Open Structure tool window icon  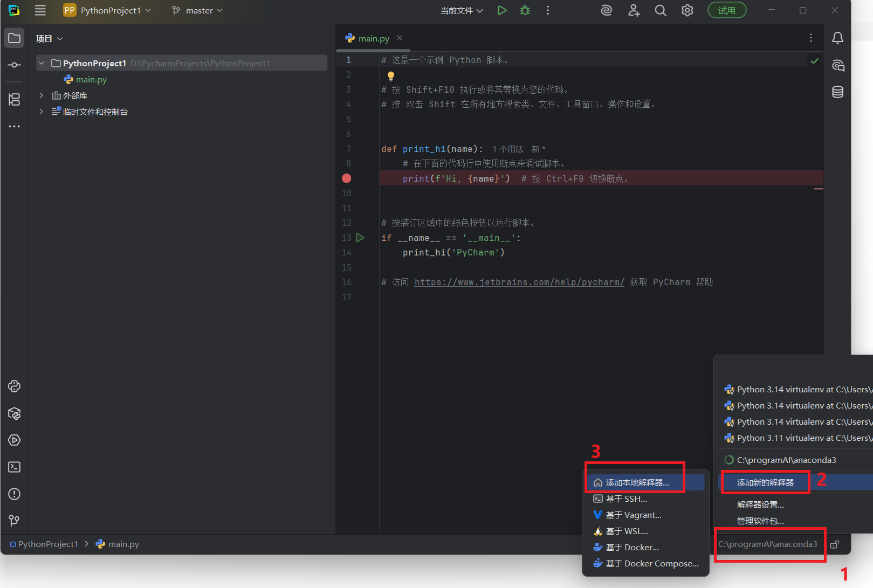tap(15, 99)
